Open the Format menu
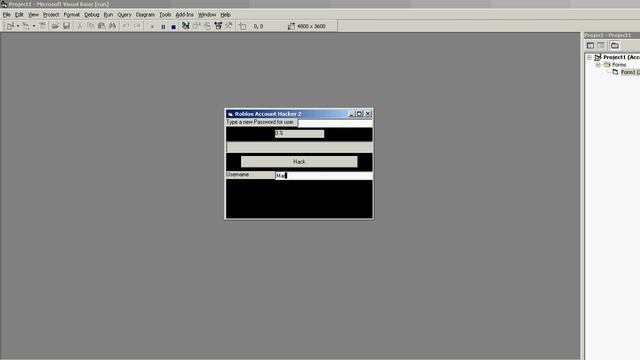This screenshot has width=640, height=360. [71, 15]
